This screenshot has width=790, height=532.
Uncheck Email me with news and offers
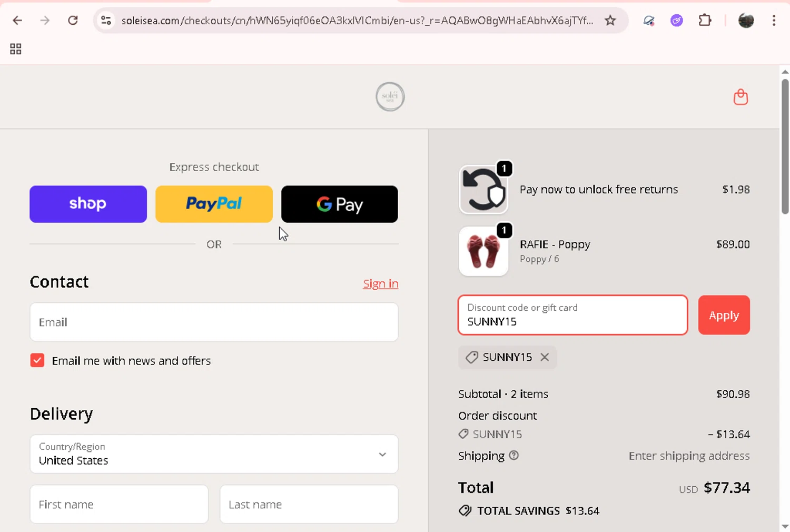[37, 361]
